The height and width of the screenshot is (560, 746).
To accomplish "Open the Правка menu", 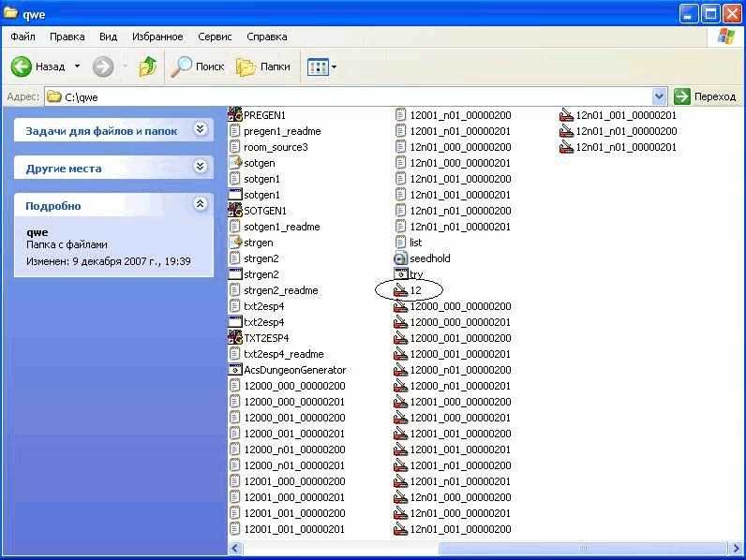I will coord(67,37).
